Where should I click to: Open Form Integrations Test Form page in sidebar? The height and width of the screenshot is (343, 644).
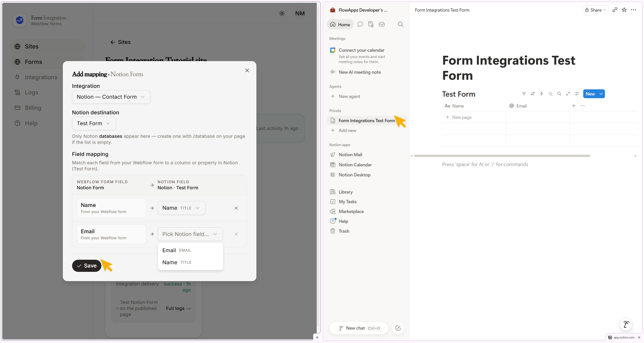pyautogui.click(x=367, y=121)
